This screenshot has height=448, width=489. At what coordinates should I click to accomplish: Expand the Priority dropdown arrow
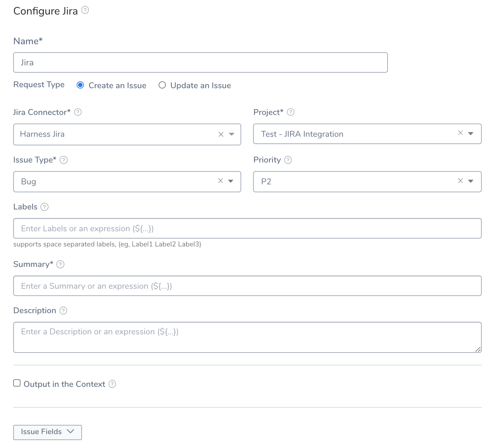(x=471, y=181)
